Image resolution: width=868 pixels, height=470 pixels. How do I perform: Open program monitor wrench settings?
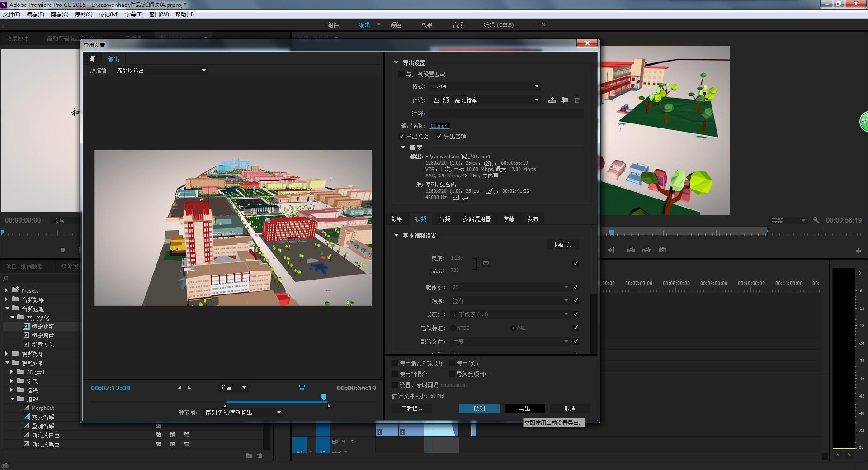pyautogui.click(x=816, y=220)
